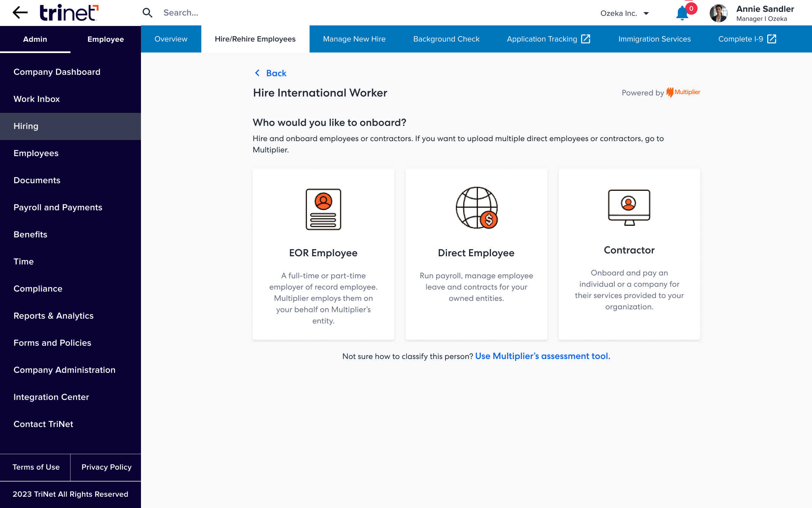
Task: Click the Application Tracking external link icon
Action: coord(586,39)
